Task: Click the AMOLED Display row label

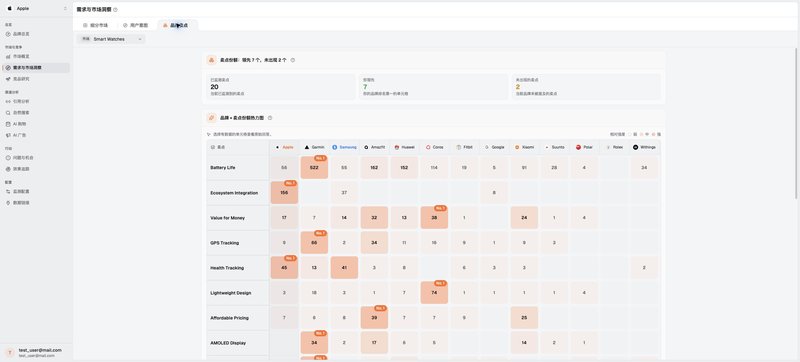Action: [x=229, y=343]
